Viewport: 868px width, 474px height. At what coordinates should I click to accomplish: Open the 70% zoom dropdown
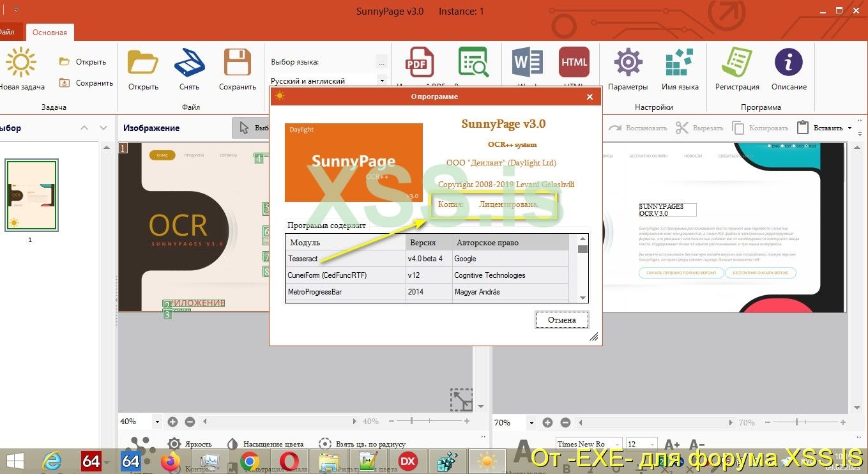(x=532, y=422)
